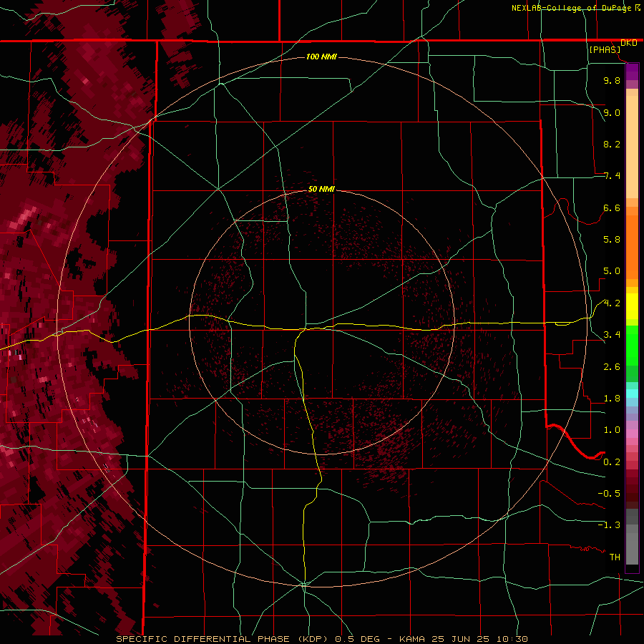Click the 5.8 color scale value
This screenshot has height=644, width=644.
(x=612, y=240)
